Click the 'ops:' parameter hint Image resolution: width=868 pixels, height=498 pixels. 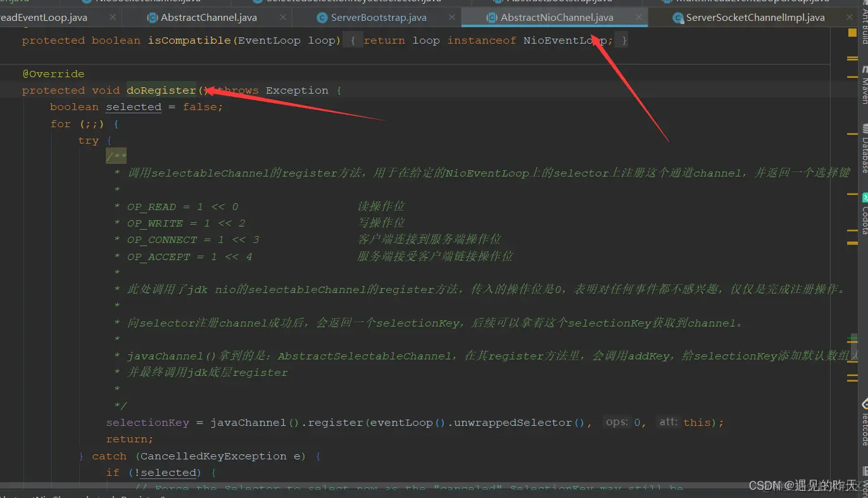(x=617, y=422)
